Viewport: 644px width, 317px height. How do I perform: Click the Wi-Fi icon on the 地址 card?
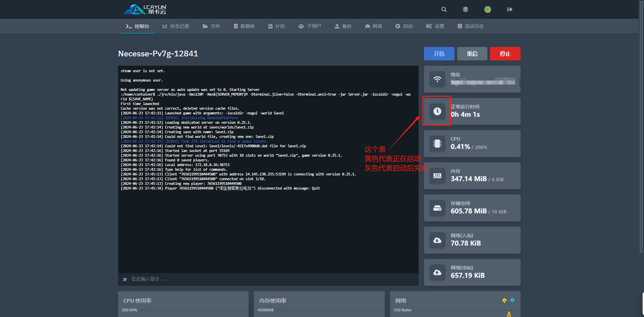pos(437,79)
